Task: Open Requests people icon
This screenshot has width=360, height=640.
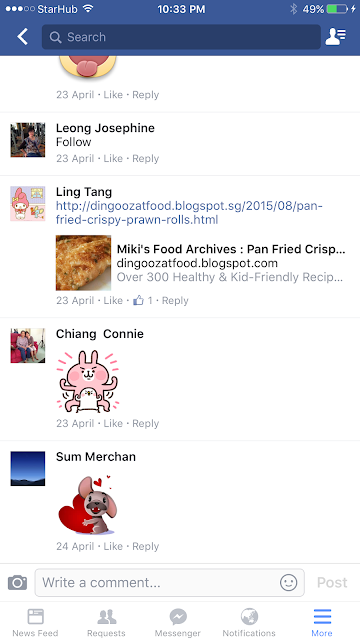Action: pyautogui.click(x=107, y=622)
